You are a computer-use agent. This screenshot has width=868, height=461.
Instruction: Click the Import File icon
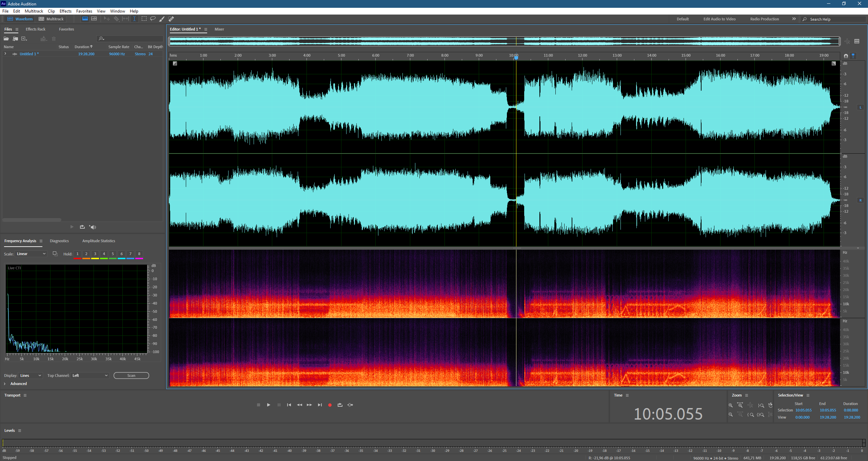(x=15, y=39)
